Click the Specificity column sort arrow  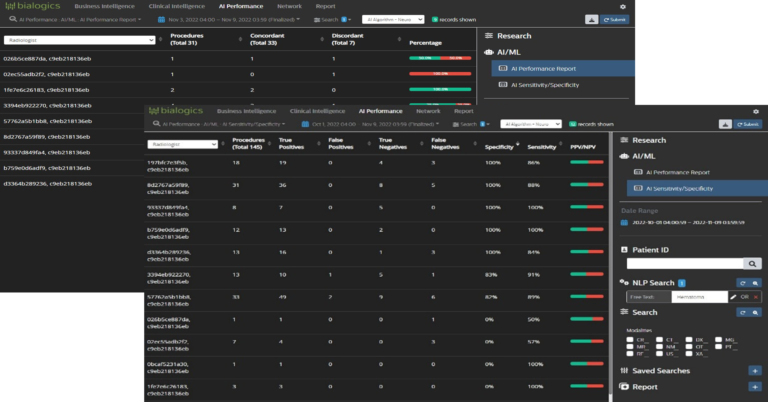click(x=518, y=145)
